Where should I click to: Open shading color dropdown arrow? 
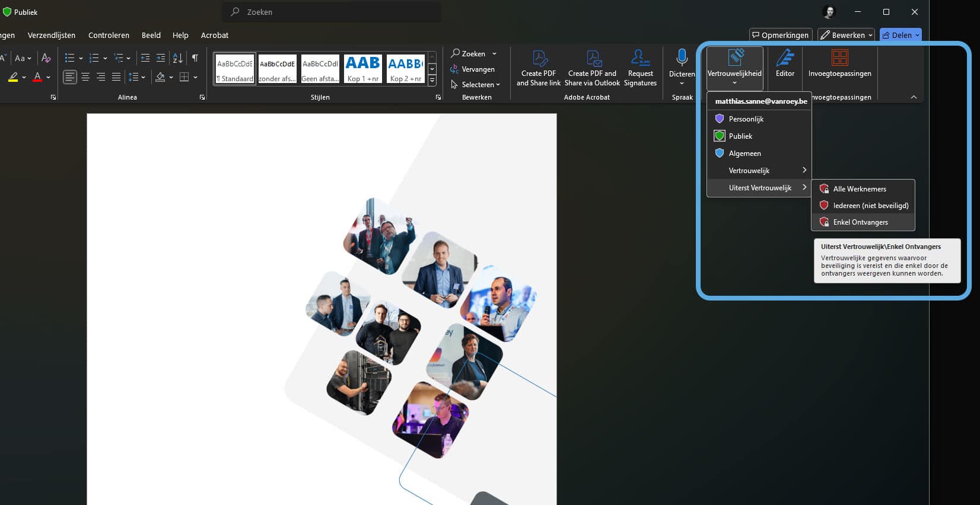tap(171, 78)
